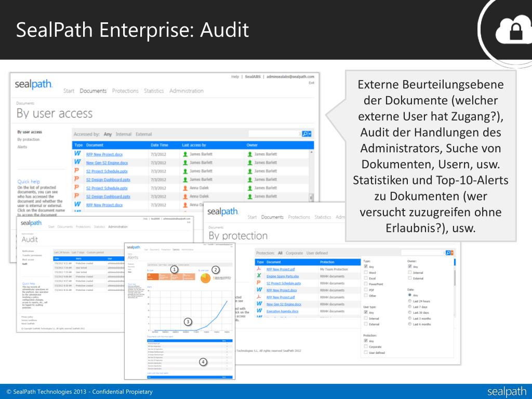Select Last 7 days in Audit window
Image resolution: width=532 pixels, height=399 pixels.
pyautogui.click(x=78, y=252)
